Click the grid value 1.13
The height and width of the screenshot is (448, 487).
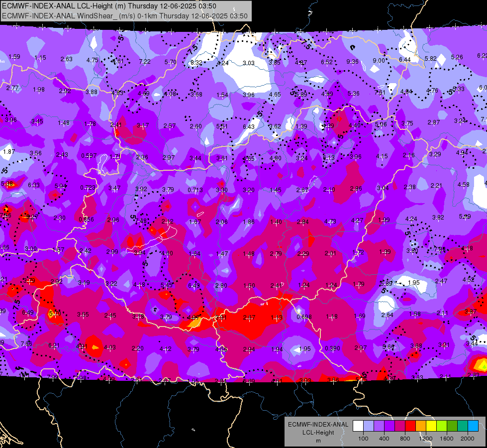(277, 318)
